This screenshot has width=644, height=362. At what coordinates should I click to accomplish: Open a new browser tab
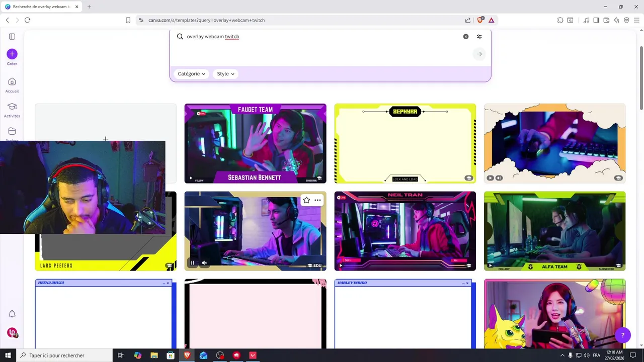[89, 7]
